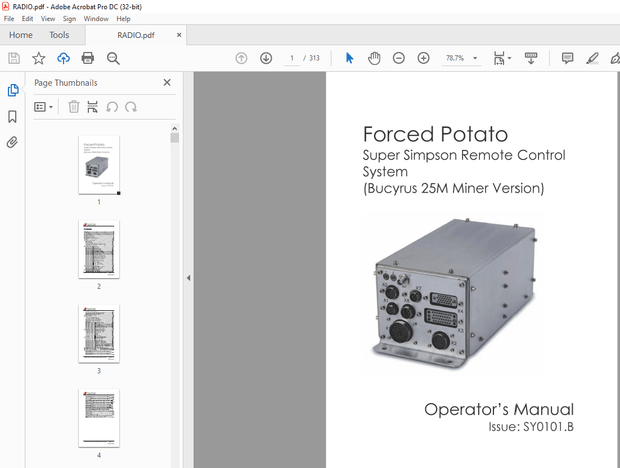Viewport: 620px width, 468px height.
Task: Open the Print pages thumbnail option
Action: pos(93,107)
